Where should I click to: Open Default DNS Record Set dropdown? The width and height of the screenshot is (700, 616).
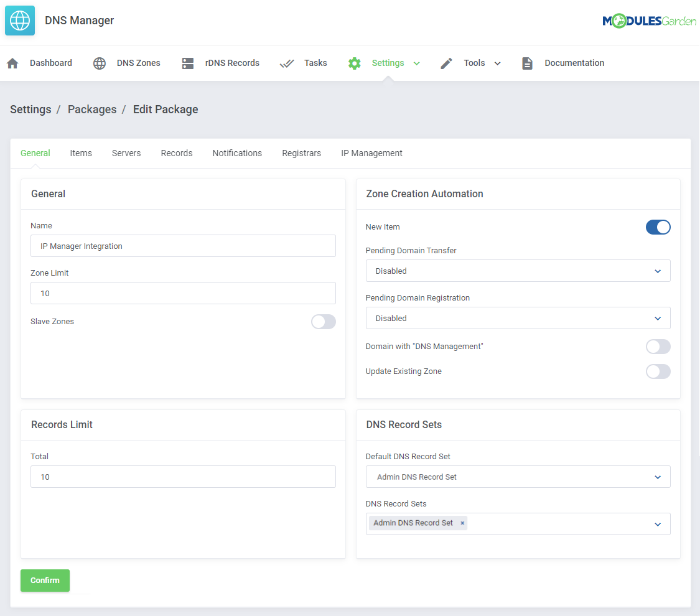[x=518, y=477]
